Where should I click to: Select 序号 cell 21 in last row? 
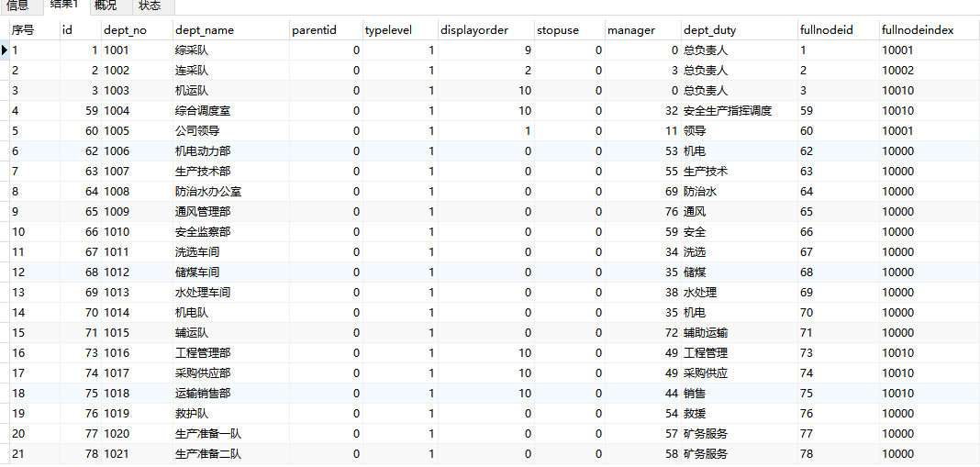click(34, 454)
